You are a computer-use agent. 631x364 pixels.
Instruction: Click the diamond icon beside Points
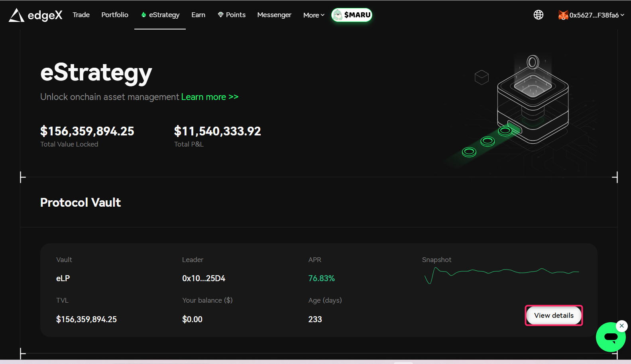click(x=220, y=15)
